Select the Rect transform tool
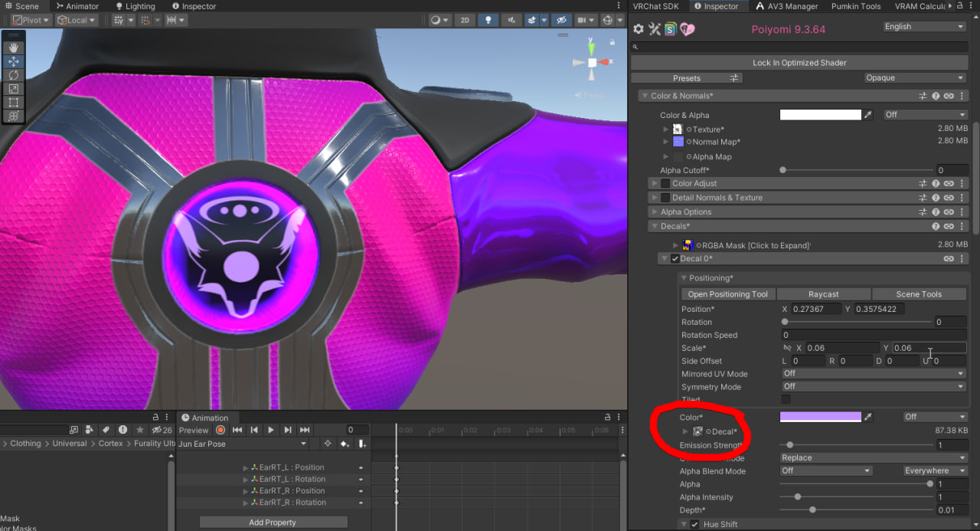980x531 pixels. (14, 103)
